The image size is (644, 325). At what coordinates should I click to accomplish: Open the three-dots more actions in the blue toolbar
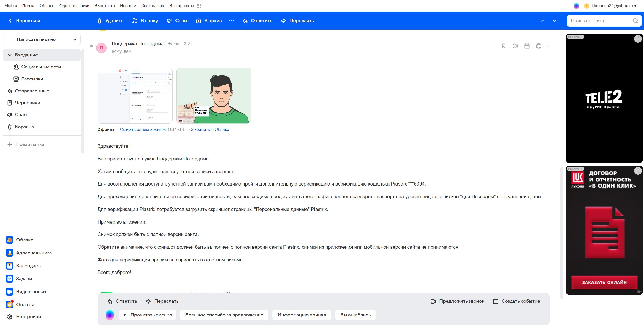click(231, 21)
